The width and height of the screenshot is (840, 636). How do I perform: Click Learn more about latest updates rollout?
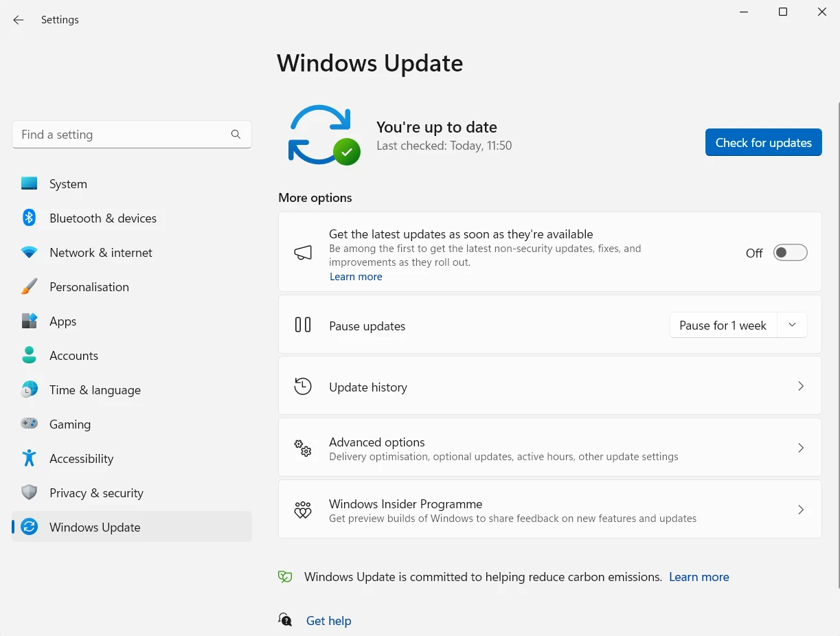[x=356, y=276]
